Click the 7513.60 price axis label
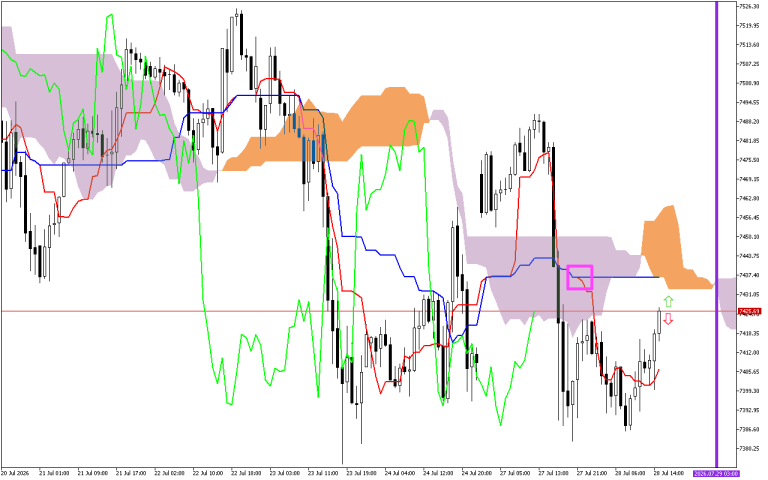The width and height of the screenshot is (768, 480). (x=749, y=45)
